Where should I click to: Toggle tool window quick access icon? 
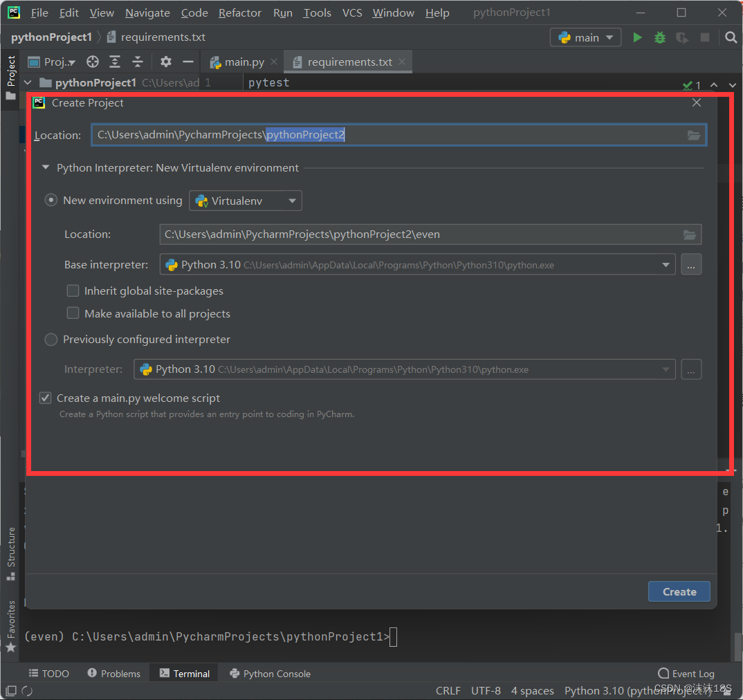(x=11, y=690)
